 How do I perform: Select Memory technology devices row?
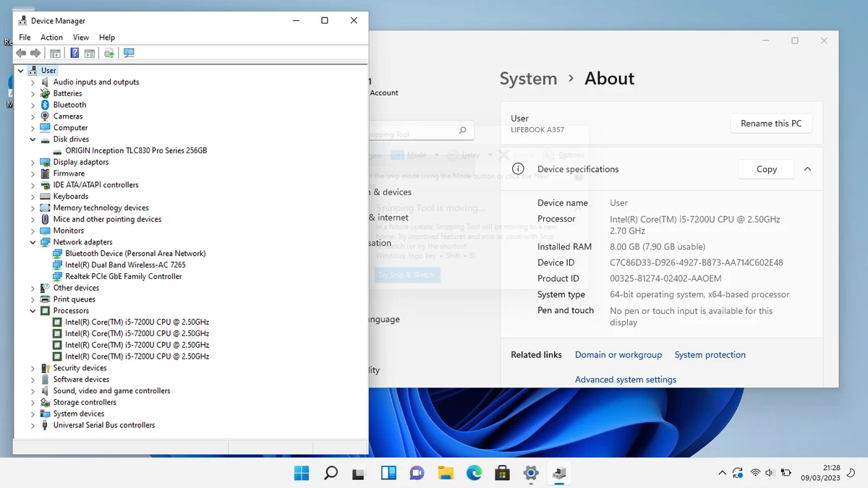click(x=101, y=208)
